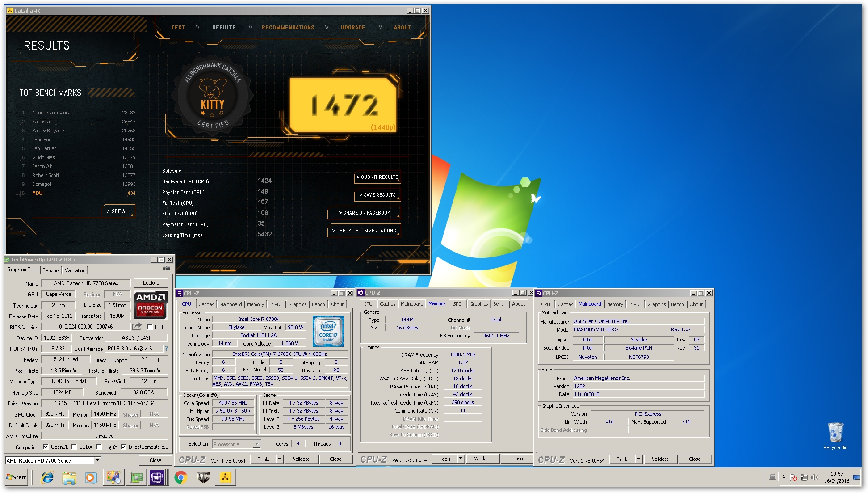Click the Close button in GPU-Z

tap(155, 460)
